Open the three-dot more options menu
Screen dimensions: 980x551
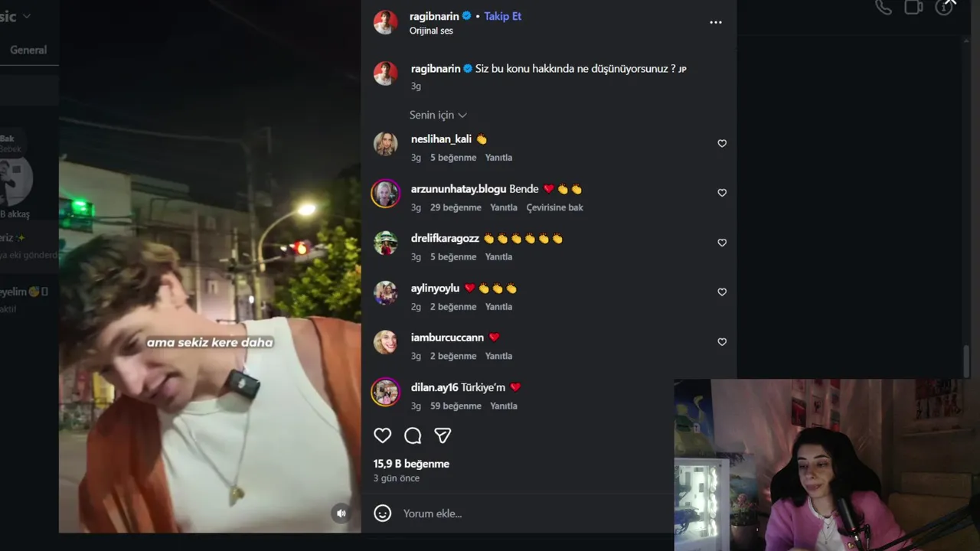716,22
